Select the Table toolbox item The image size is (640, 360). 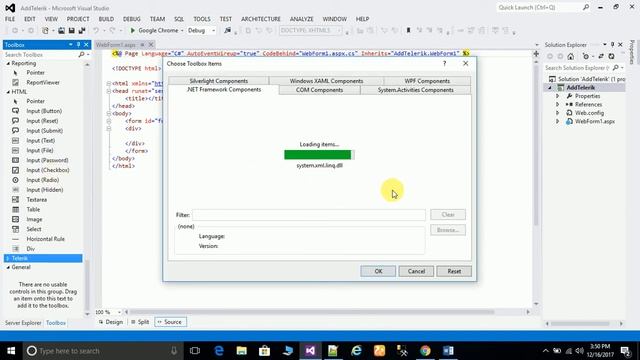pos(33,209)
